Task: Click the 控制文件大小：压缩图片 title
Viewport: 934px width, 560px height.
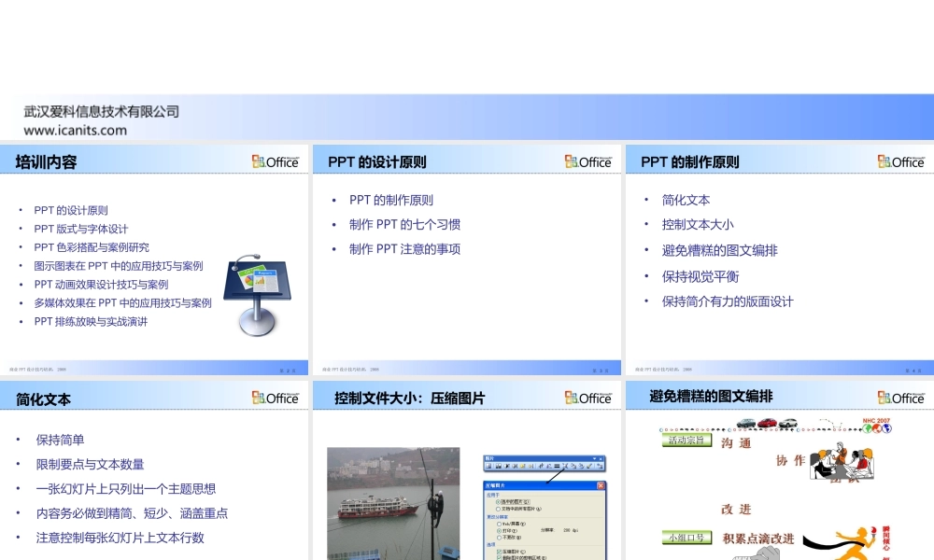Action: [410, 399]
